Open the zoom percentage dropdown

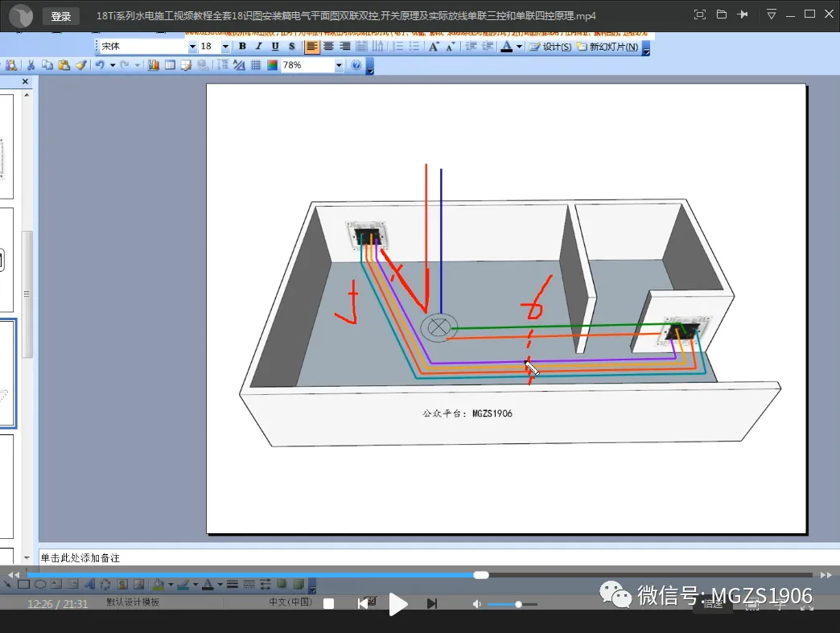coord(339,65)
